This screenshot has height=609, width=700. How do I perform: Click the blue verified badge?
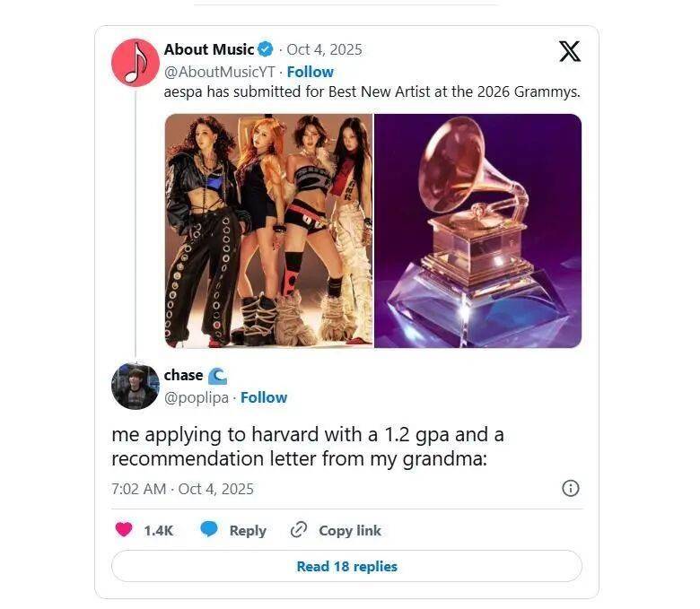click(x=267, y=49)
